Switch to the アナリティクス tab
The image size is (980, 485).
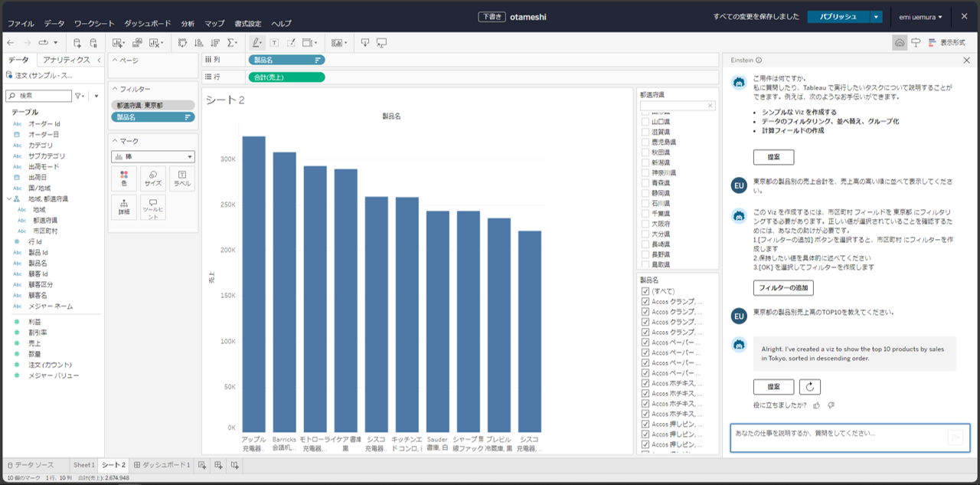click(66, 60)
